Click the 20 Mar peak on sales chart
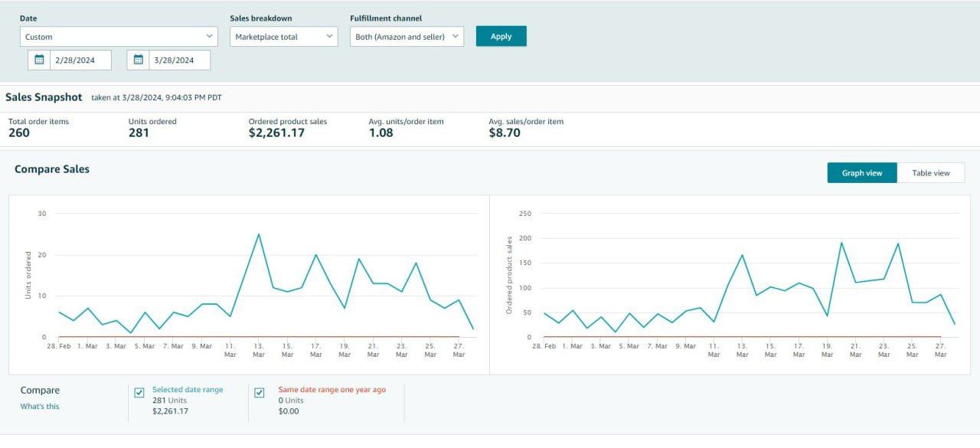 pos(841,243)
